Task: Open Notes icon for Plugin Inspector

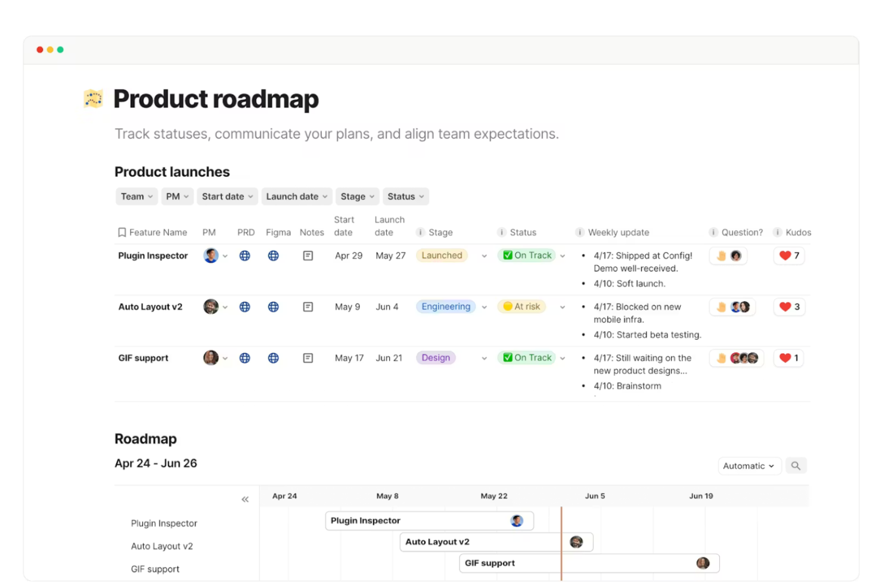Action: (308, 256)
